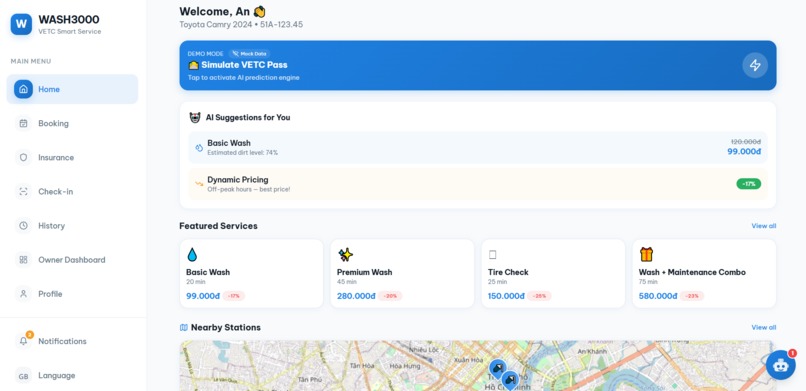Viewport: 806px width, 391px height.
Task: Click the upper station pin on map
Action: pos(497,368)
